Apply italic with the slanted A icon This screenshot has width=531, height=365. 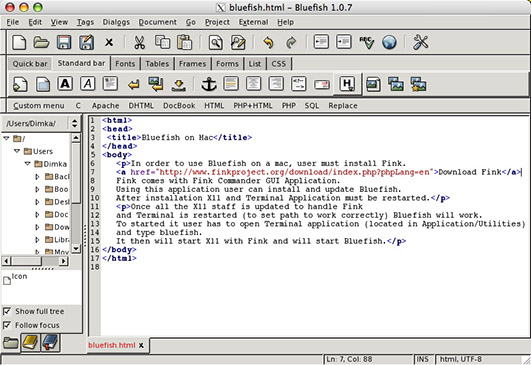[x=88, y=83]
